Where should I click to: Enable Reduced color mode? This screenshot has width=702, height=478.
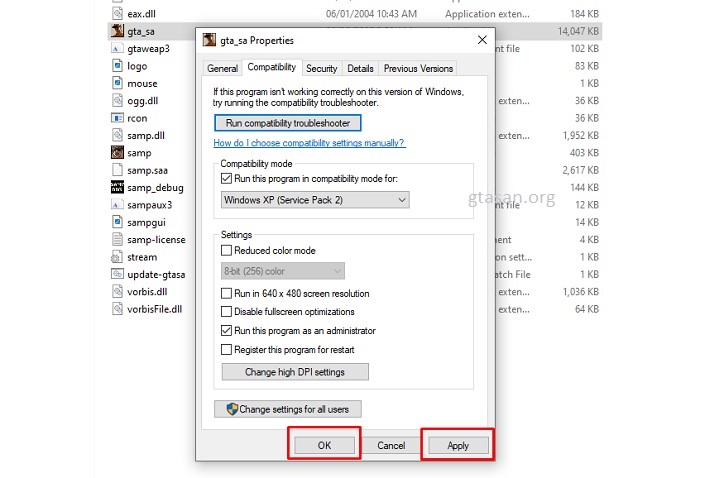(x=227, y=250)
